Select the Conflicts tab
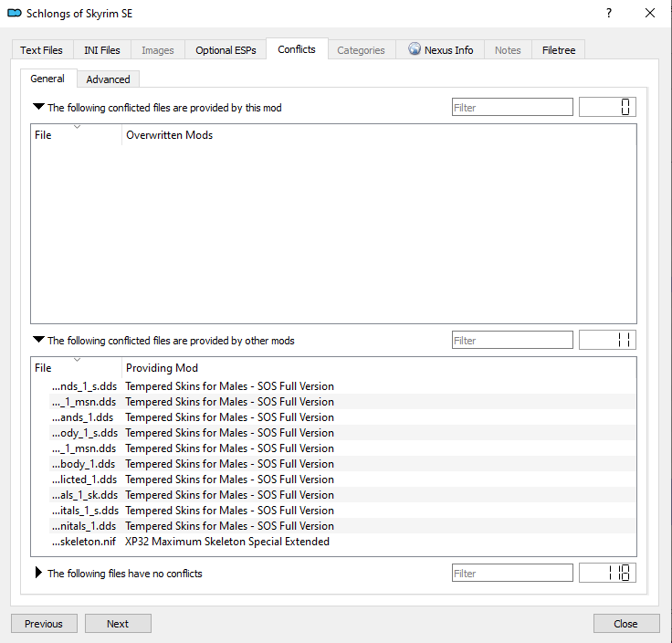The image size is (672, 643). [297, 49]
